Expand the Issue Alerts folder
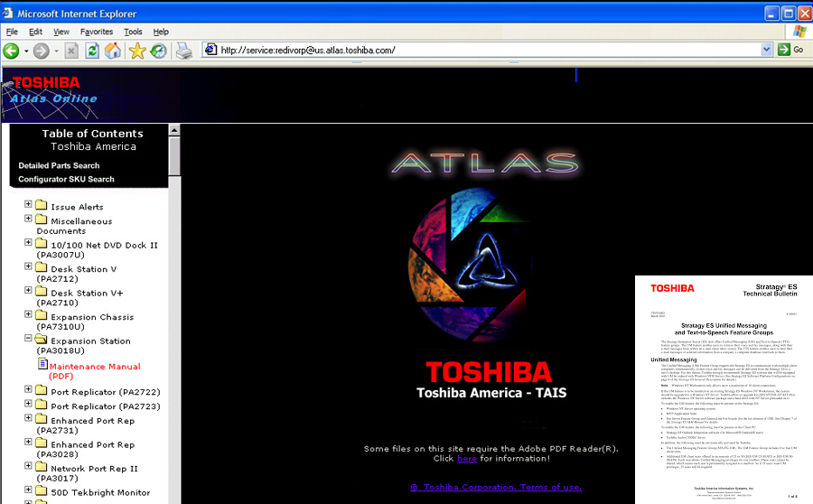 (x=28, y=204)
